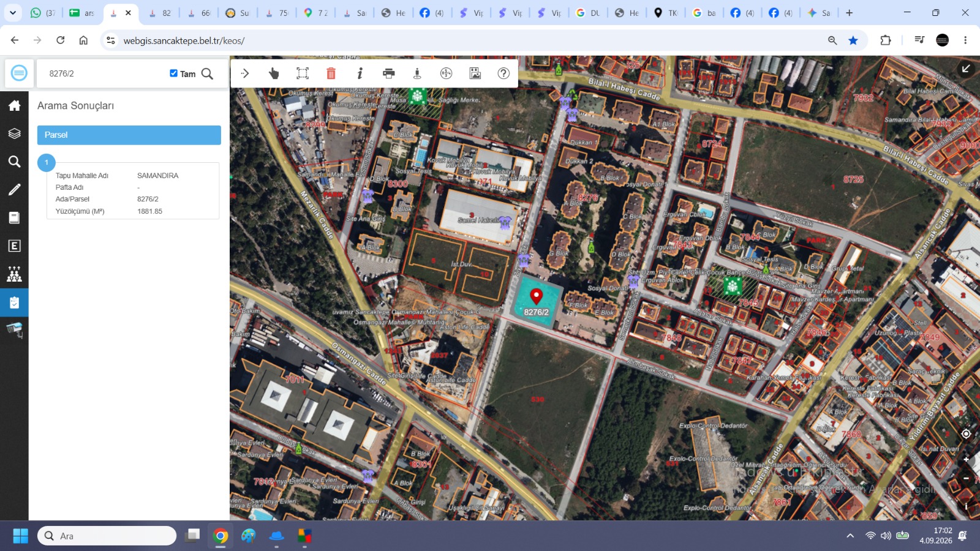Open the search panel in sidebar
This screenshot has height=551, width=980.
tap(14, 162)
